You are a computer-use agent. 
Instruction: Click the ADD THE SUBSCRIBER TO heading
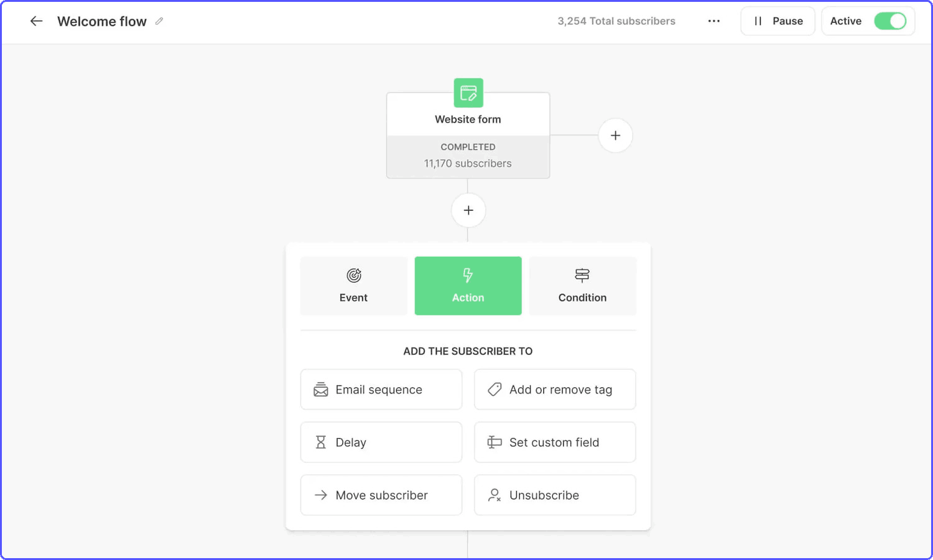click(468, 351)
